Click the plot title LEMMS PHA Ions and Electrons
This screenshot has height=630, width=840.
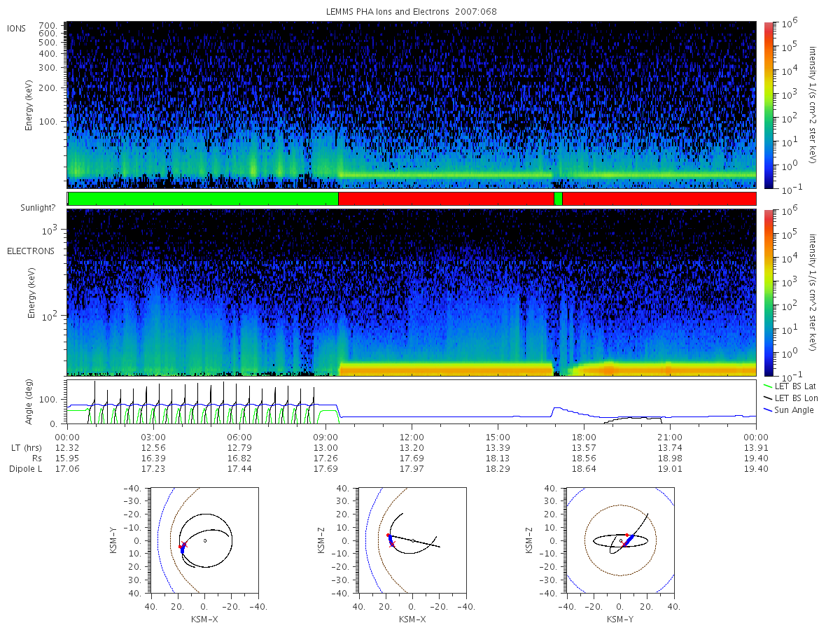coord(412,11)
